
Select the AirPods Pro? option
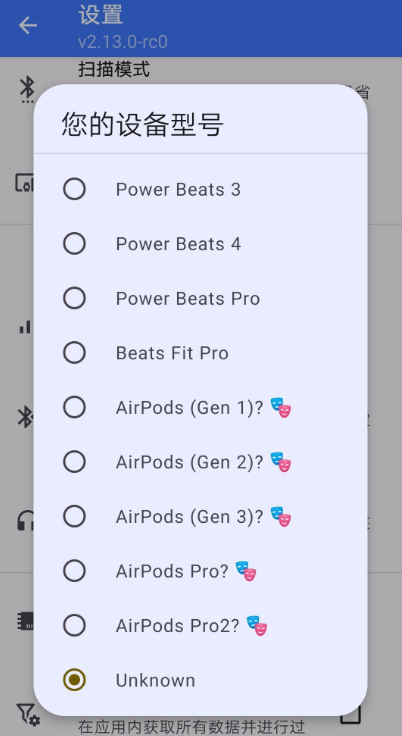coord(201,571)
